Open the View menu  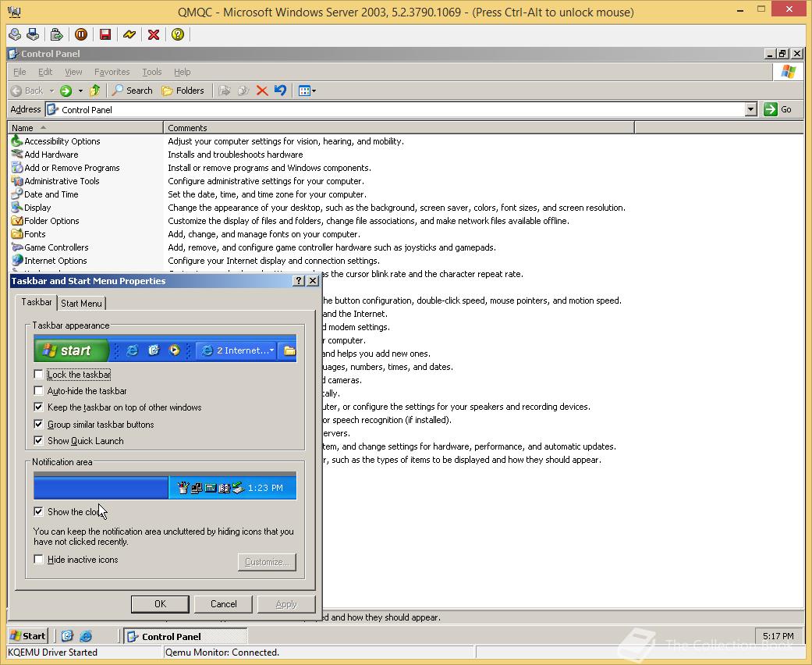[73, 72]
